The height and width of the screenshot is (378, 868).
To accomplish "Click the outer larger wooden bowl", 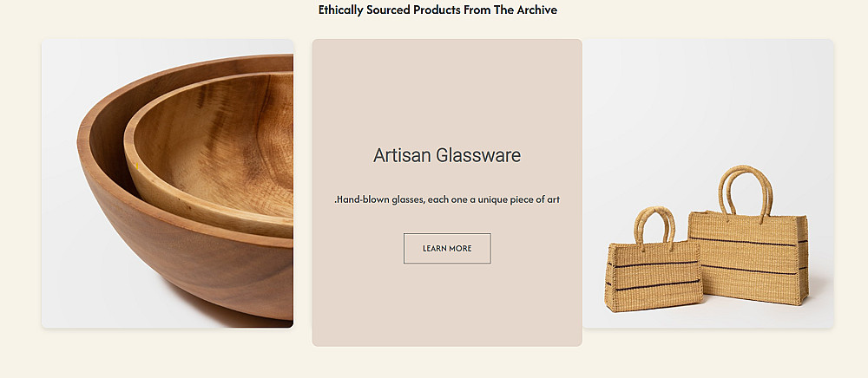I will click(174, 269).
